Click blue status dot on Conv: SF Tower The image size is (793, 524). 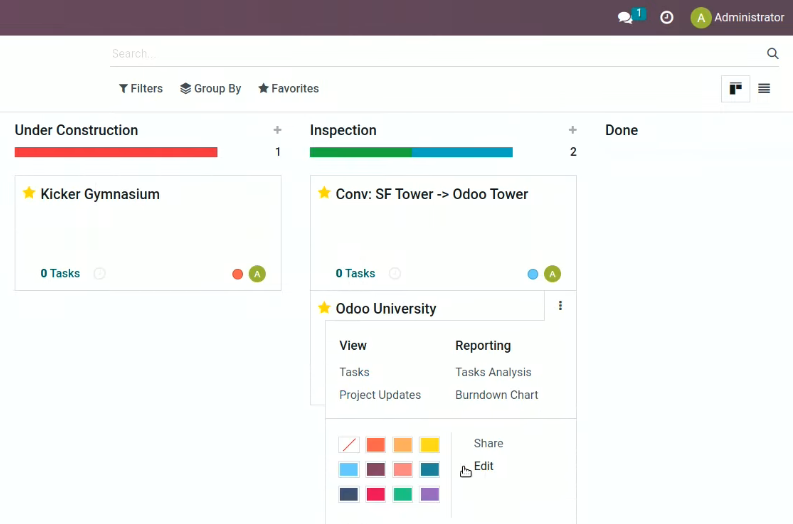[533, 274]
